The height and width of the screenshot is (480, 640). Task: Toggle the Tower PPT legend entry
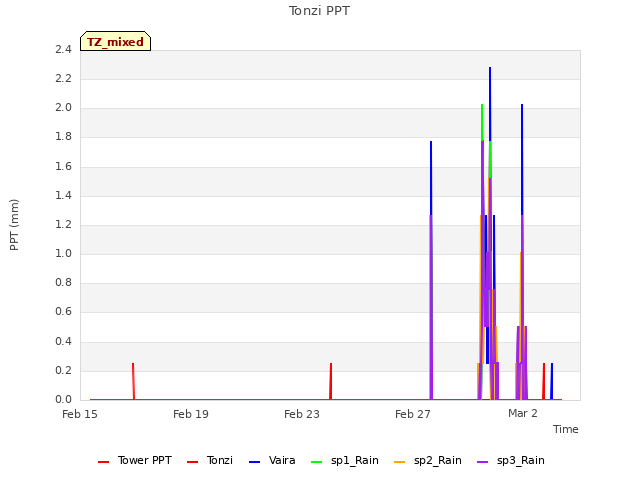click(x=135, y=460)
